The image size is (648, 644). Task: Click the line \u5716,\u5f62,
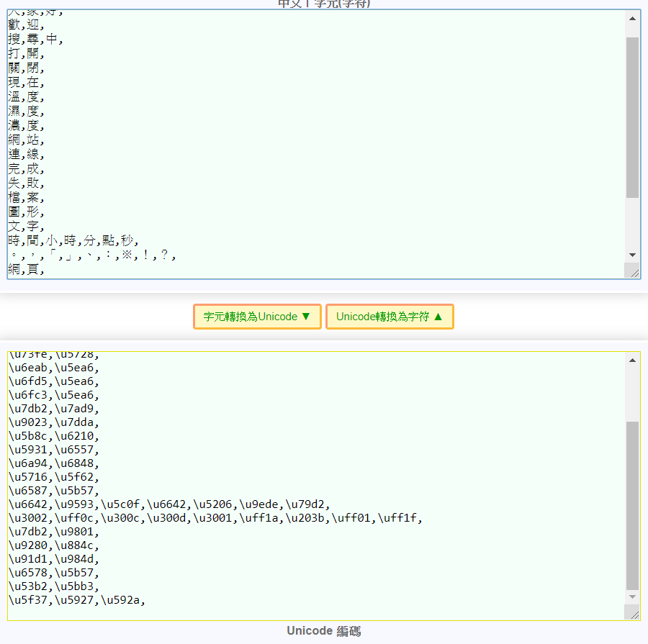click(54, 476)
